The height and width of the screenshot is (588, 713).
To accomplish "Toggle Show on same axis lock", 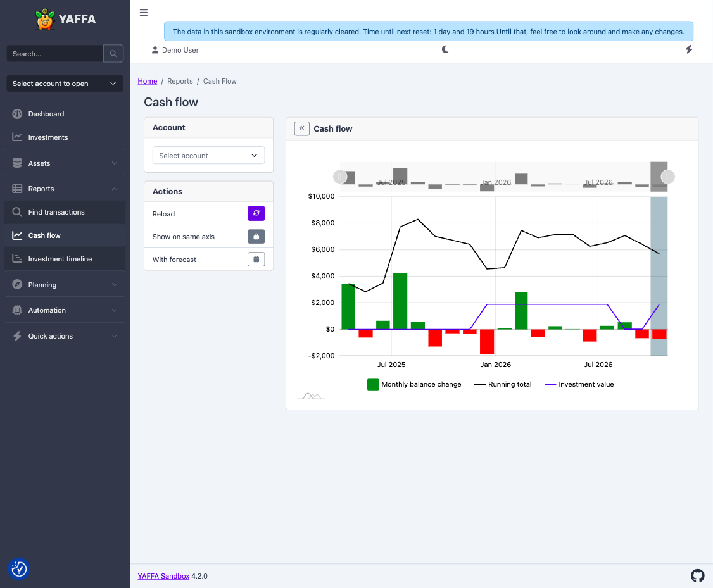I will tap(256, 236).
